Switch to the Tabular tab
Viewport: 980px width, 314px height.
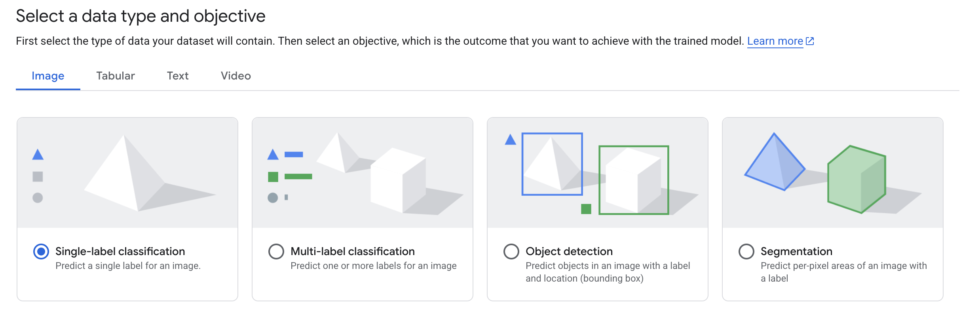pos(116,76)
